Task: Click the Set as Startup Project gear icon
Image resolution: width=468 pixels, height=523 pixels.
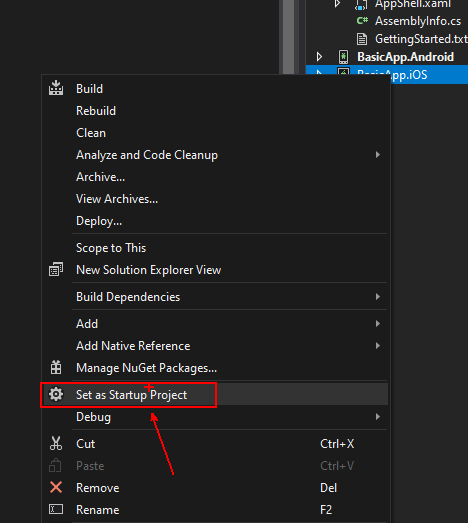Action: click(56, 394)
